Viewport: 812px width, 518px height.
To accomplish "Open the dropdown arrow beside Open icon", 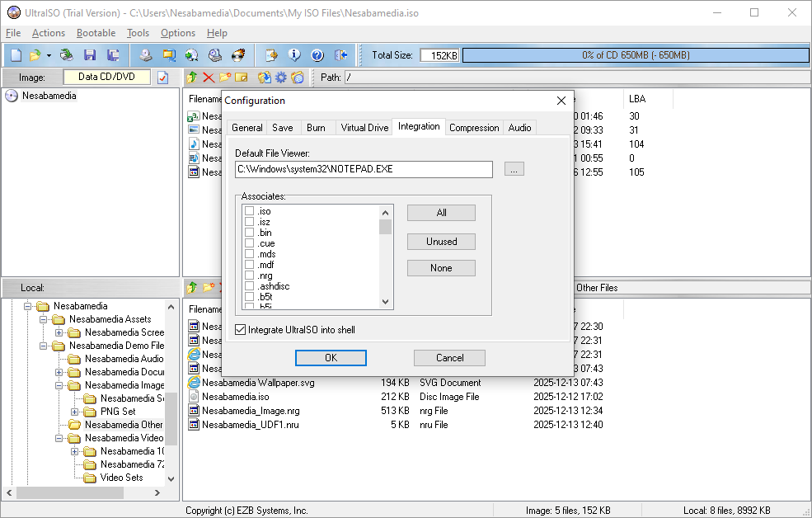I will [49, 55].
